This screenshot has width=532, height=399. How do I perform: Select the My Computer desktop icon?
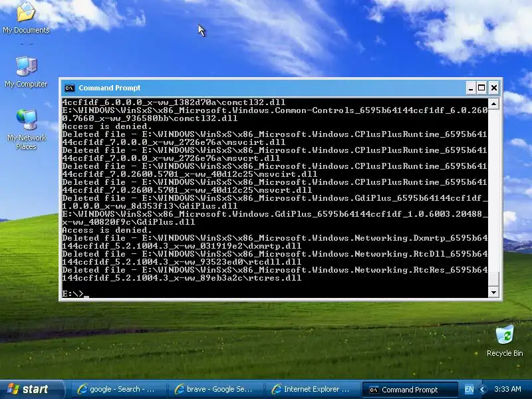[x=26, y=72]
